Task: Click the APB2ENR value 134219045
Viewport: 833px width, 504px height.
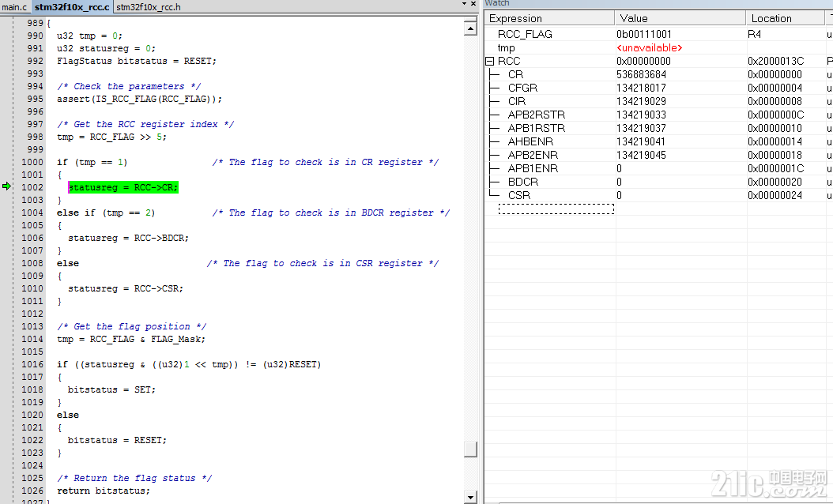Action: (641, 155)
